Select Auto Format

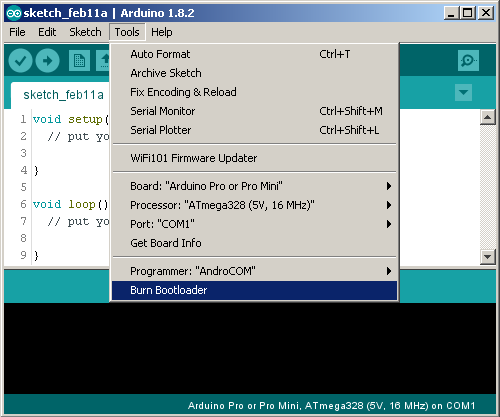click(254, 54)
